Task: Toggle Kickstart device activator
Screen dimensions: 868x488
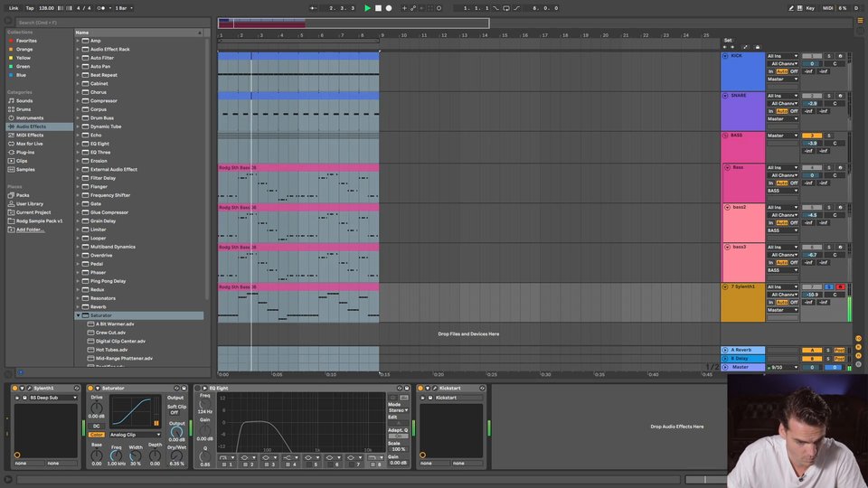Action: pyautogui.click(x=420, y=389)
